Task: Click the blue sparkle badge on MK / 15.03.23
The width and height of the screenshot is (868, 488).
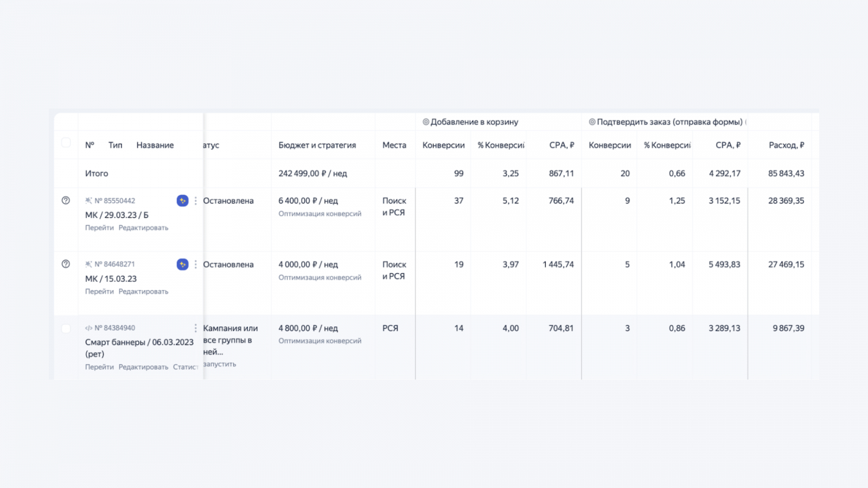Action: (x=182, y=264)
